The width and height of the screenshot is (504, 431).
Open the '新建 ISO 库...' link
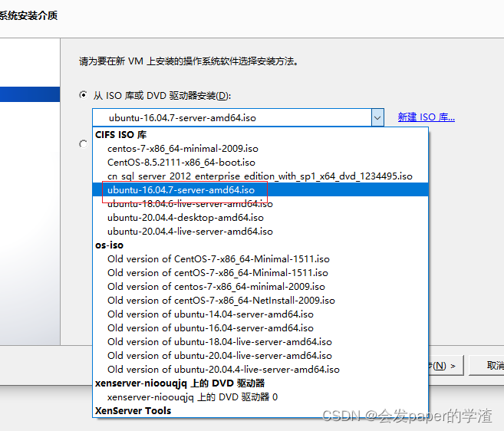coord(427,117)
